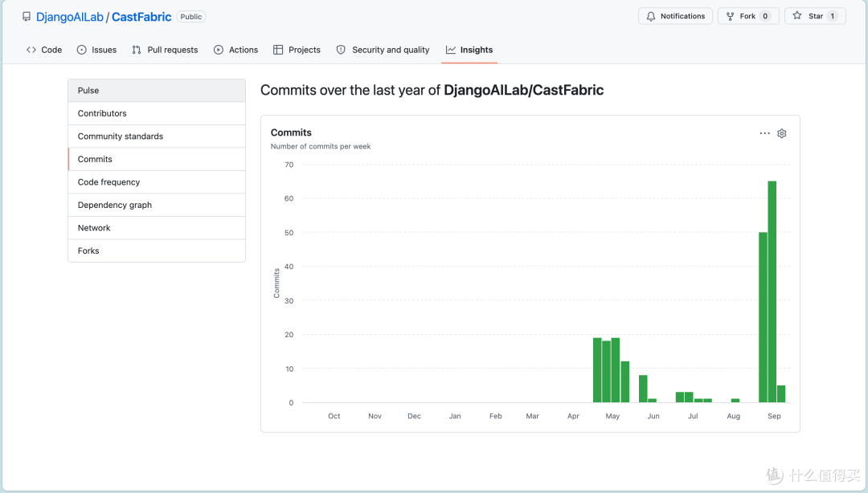The height and width of the screenshot is (493, 868).
Task: Click the Insights graph icon
Action: tap(451, 50)
